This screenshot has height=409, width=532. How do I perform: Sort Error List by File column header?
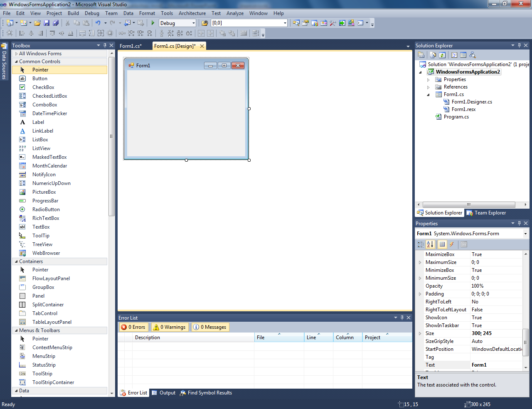(279, 338)
